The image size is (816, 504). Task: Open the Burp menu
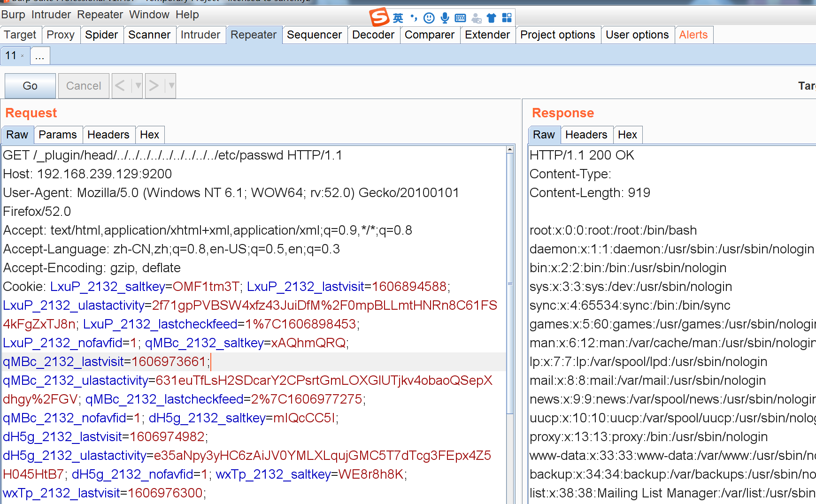(x=13, y=15)
